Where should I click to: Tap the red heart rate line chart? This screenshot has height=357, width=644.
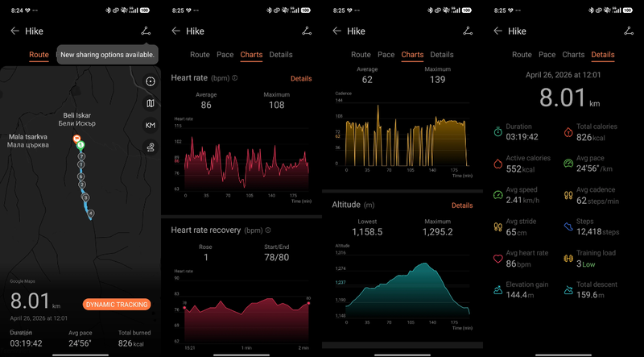(247, 163)
